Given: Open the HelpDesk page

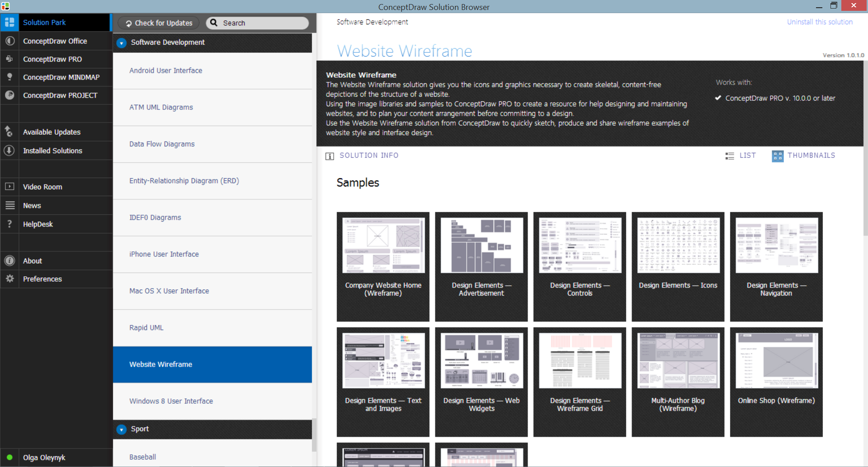Looking at the screenshot, I should click(x=56, y=224).
